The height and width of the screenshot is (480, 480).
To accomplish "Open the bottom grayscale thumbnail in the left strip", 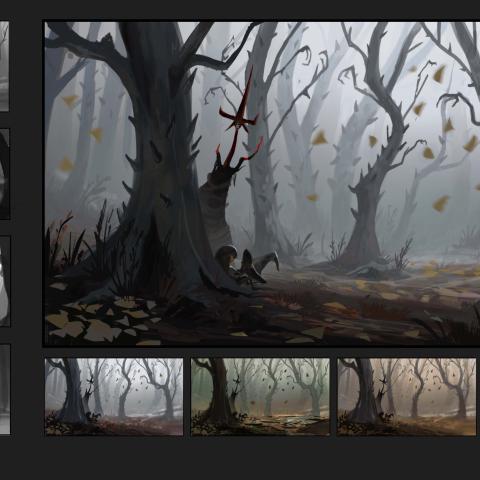I will pyautogui.click(x=5, y=389).
